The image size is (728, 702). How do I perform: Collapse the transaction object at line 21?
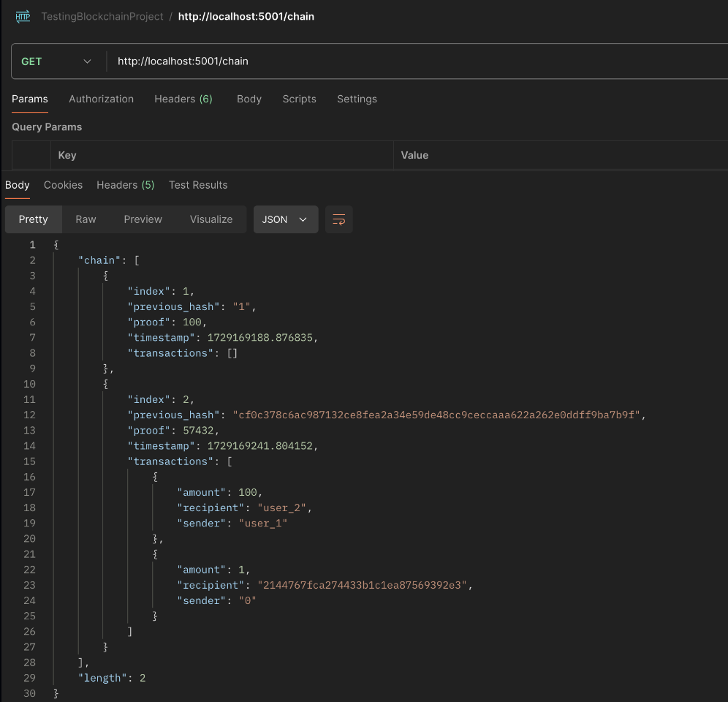[x=155, y=554]
